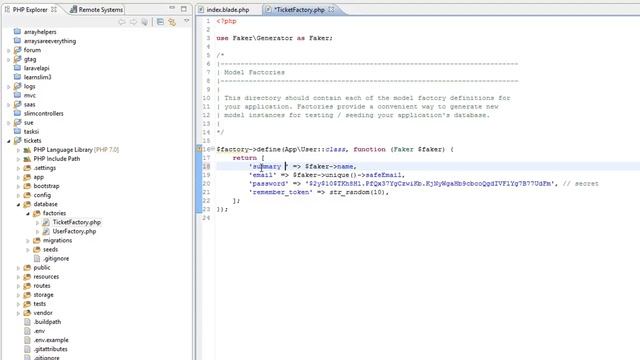Screen dimensions: 640x360
Task: Click the .env file icon
Action: pyautogui.click(x=27, y=331)
